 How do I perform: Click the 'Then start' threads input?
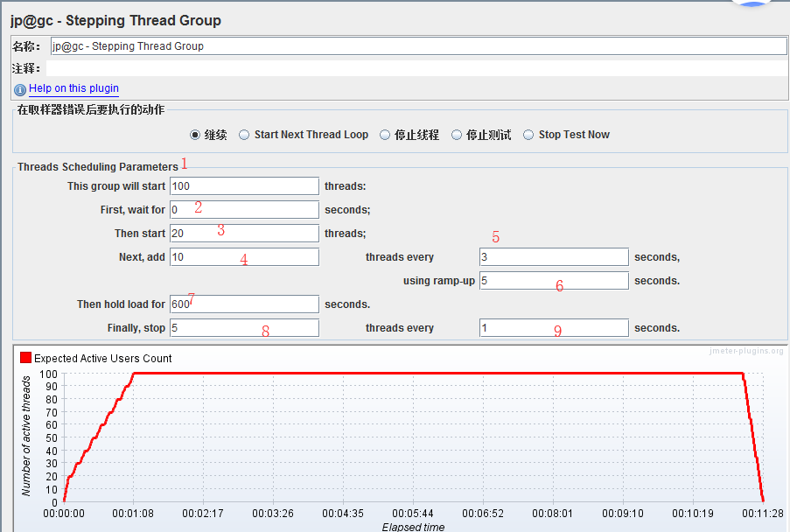[x=244, y=234]
